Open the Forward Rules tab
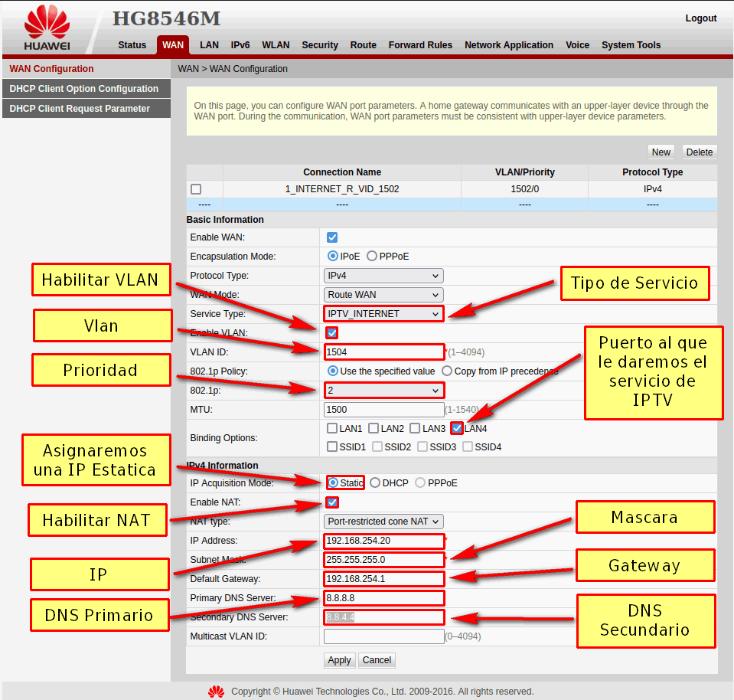734x700 pixels. point(420,45)
